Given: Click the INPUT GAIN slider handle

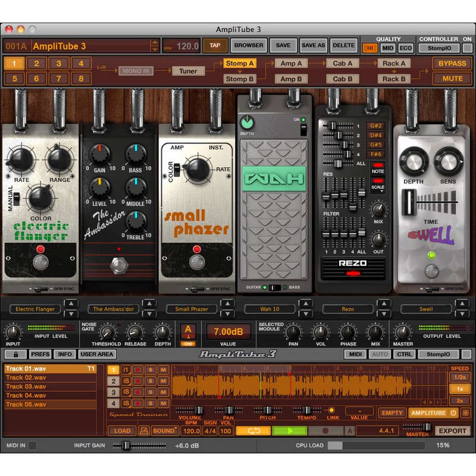Looking at the screenshot, I should click(126, 446).
